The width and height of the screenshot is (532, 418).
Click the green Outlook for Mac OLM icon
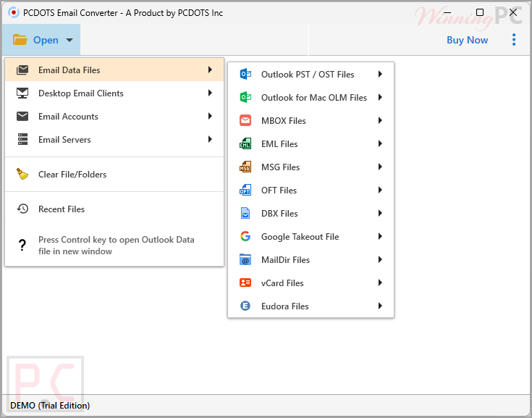(245, 97)
